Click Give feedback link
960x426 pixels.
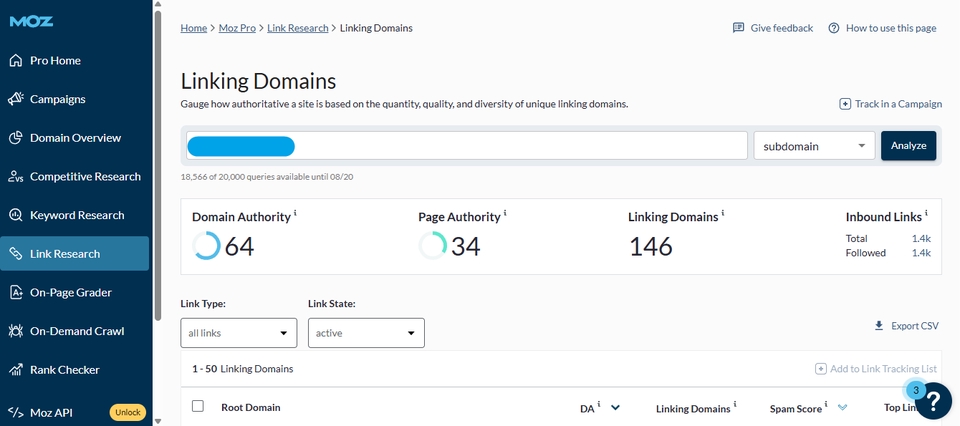773,28
